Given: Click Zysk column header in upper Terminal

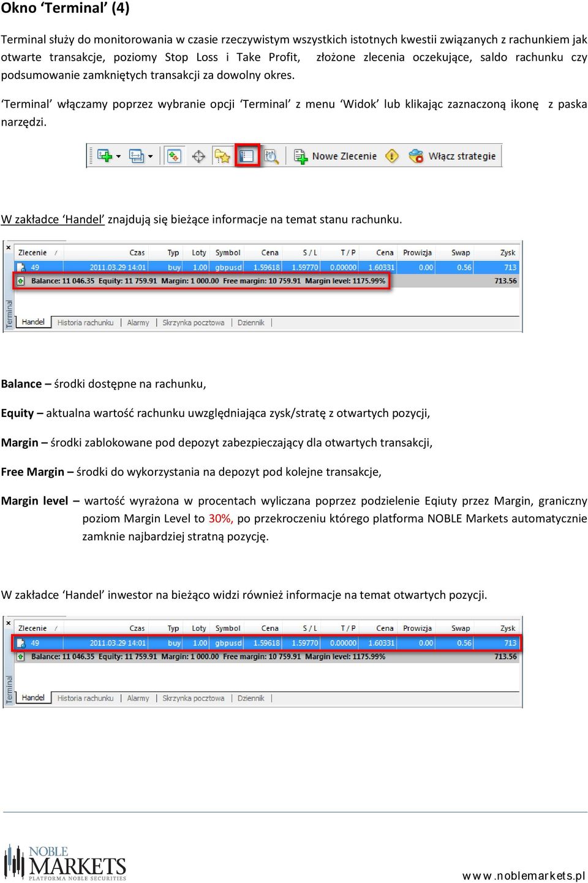Looking at the screenshot, I should pos(508,252).
